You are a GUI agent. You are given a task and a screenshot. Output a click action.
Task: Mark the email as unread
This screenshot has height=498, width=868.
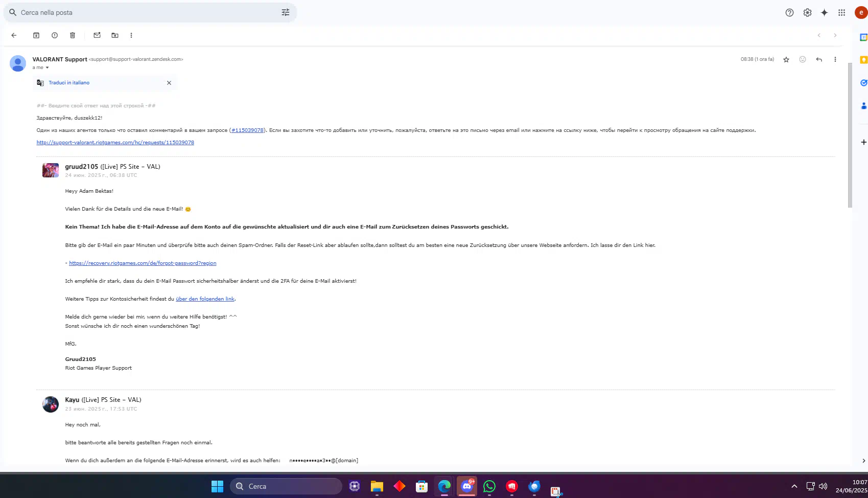pyautogui.click(x=97, y=35)
